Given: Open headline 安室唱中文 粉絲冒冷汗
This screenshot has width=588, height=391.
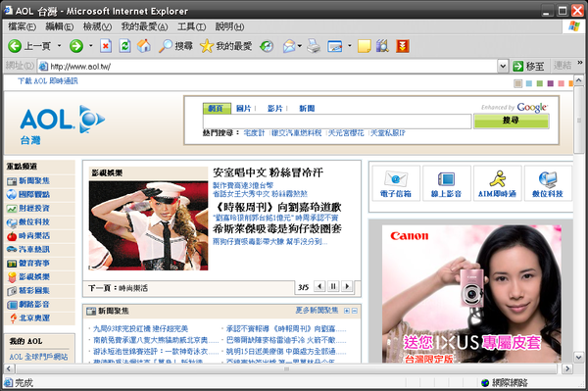Looking at the screenshot, I should click(x=268, y=172).
